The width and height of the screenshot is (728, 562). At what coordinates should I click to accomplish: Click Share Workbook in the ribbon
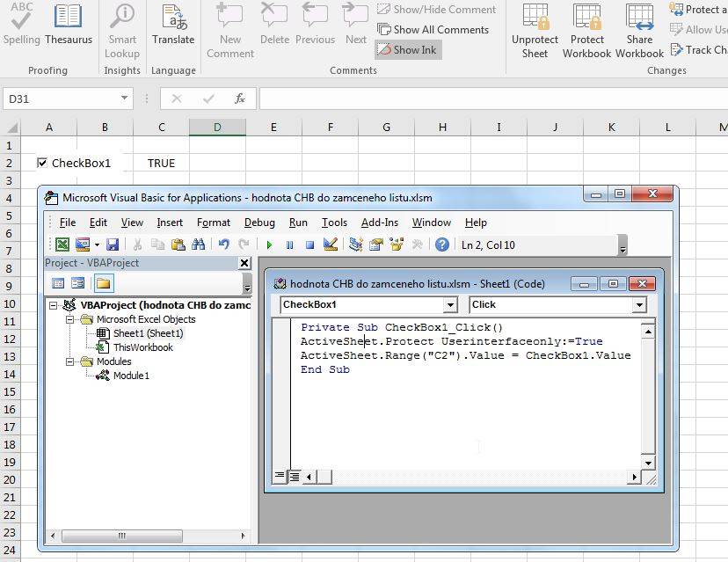point(639,30)
